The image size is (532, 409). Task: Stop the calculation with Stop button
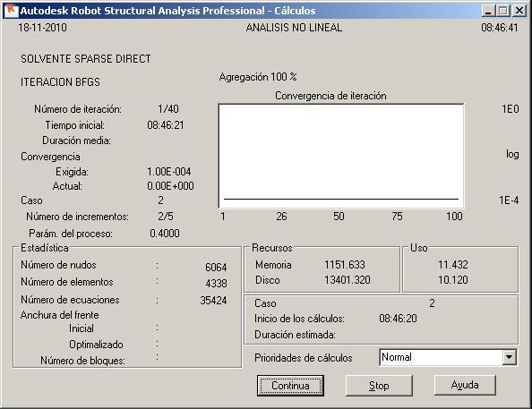tap(379, 386)
